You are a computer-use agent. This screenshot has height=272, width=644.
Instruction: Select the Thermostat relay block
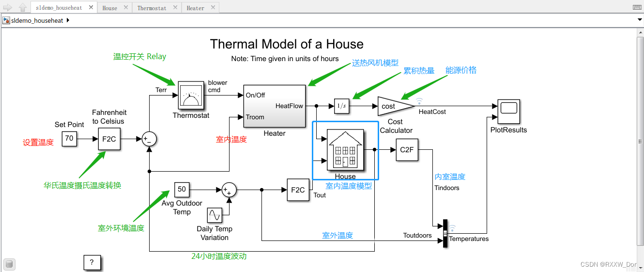[x=191, y=96]
